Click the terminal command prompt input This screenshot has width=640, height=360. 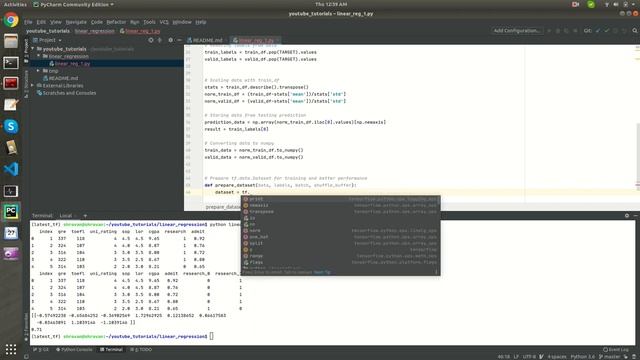tap(211, 336)
